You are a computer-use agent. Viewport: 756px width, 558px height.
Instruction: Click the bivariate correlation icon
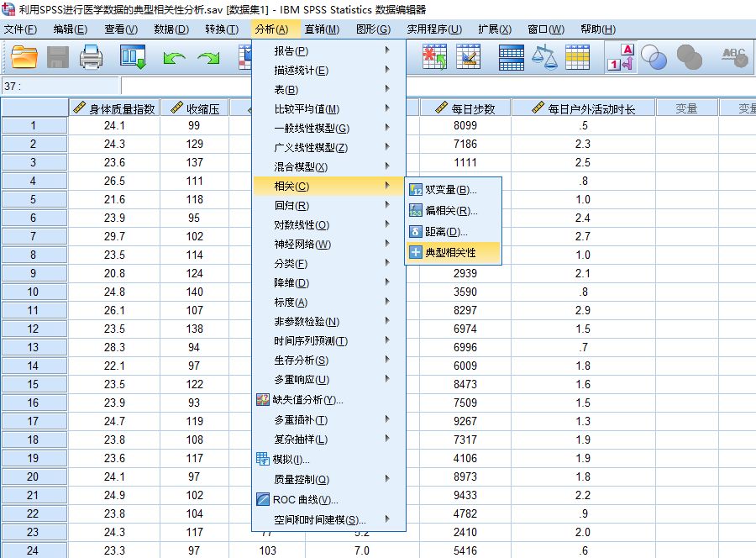[x=416, y=190]
